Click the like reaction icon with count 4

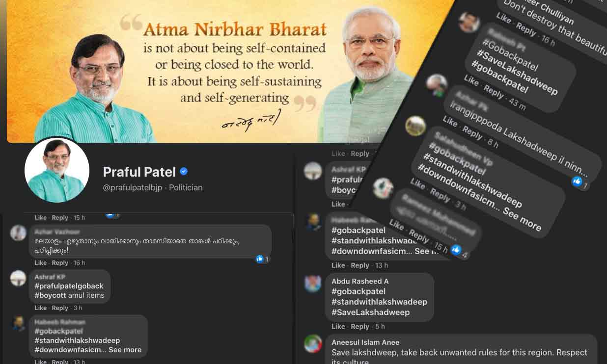(x=456, y=250)
